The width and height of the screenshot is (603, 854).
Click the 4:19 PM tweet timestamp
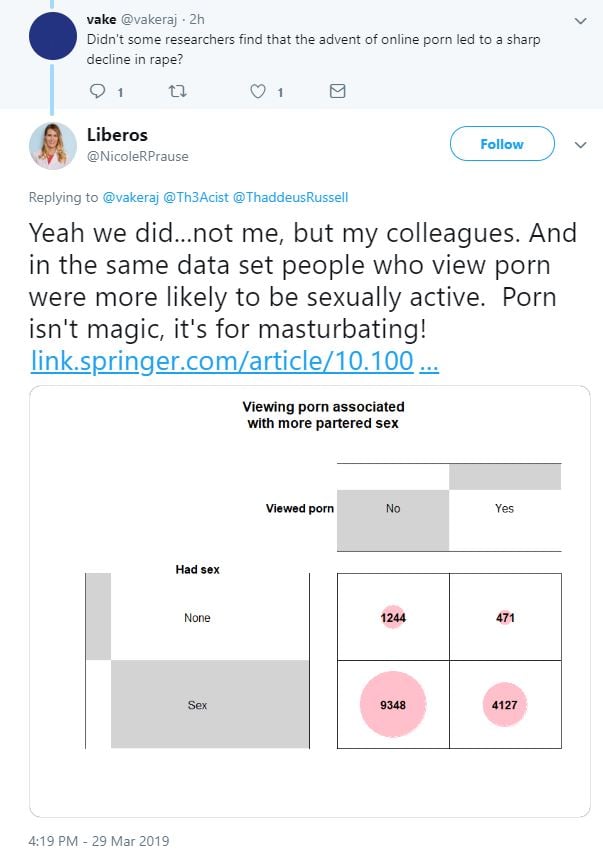click(x=99, y=841)
